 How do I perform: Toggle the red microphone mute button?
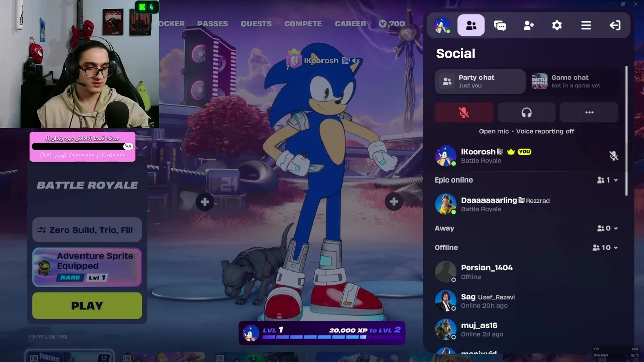tap(464, 113)
